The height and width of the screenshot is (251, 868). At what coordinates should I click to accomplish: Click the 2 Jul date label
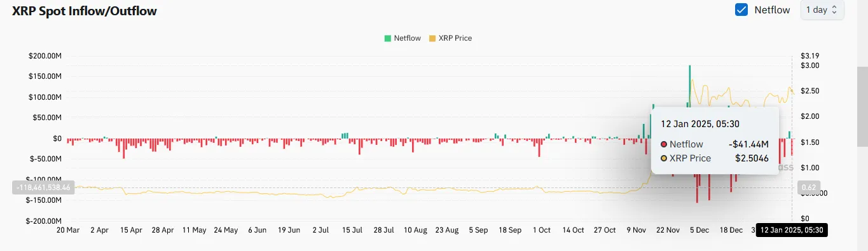[x=320, y=230]
